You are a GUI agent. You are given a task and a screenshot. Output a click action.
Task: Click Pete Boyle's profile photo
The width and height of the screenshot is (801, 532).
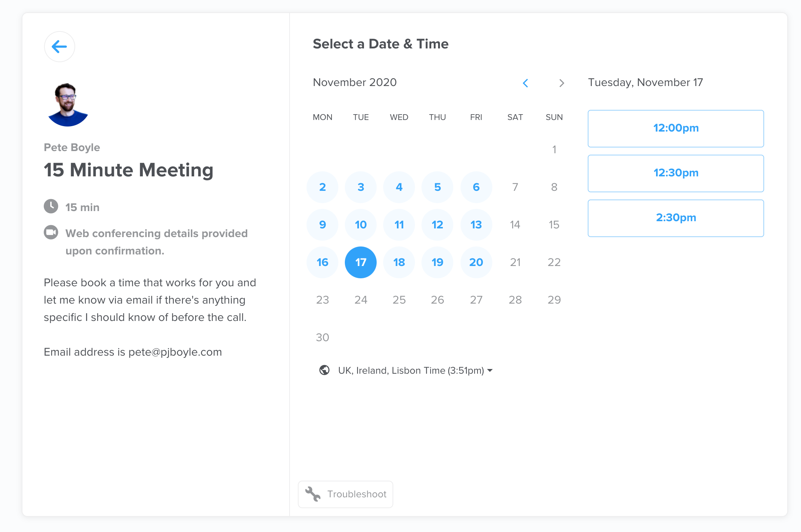[x=68, y=105]
